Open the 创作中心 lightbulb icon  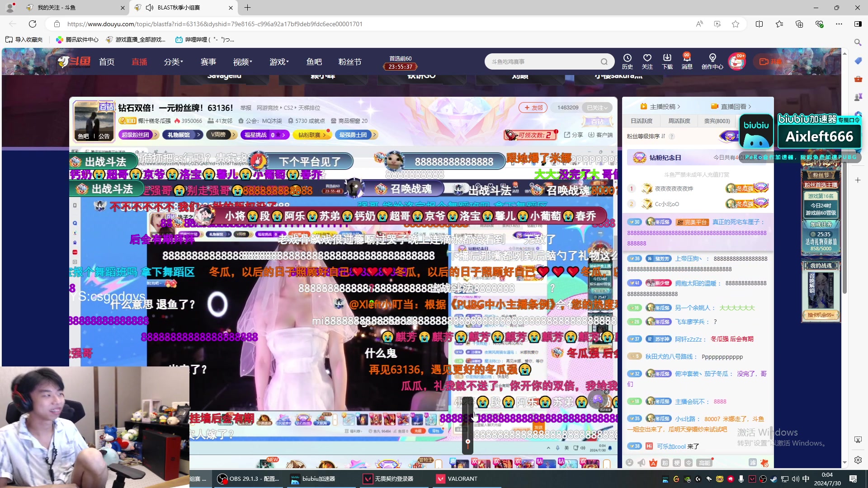pyautogui.click(x=712, y=61)
